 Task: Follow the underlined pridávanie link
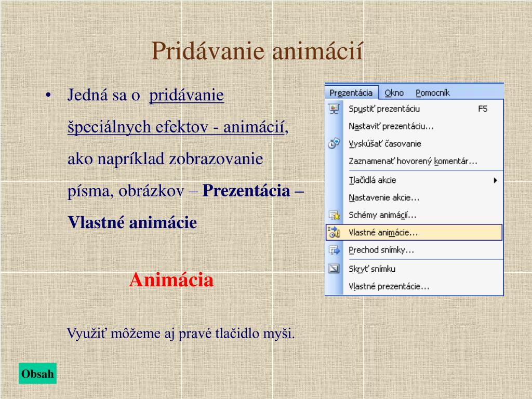(187, 95)
